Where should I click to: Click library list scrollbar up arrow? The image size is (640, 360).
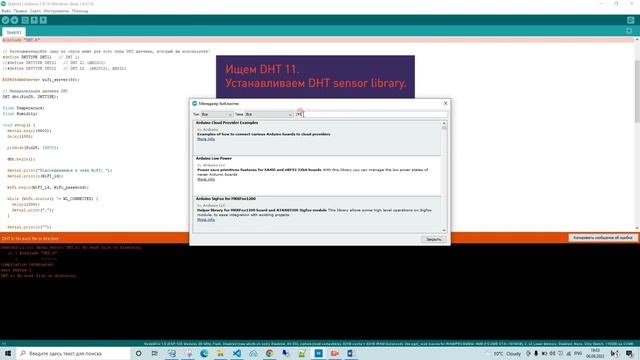[444, 123]
